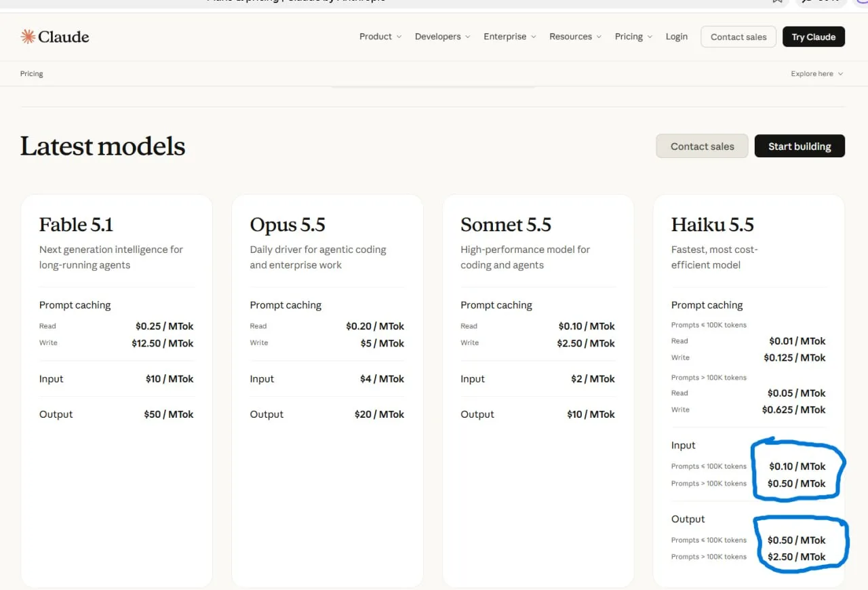Click the Try Claude button

[814, 37]
